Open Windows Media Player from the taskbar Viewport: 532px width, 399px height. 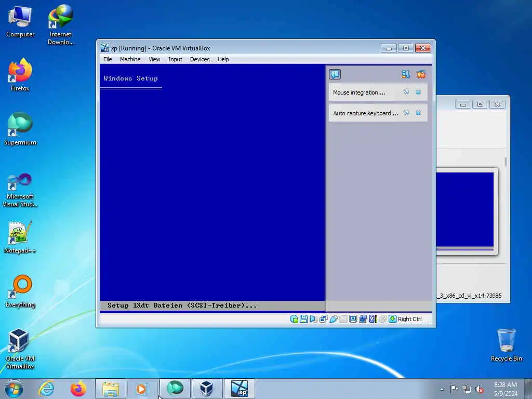coord(142,389)
